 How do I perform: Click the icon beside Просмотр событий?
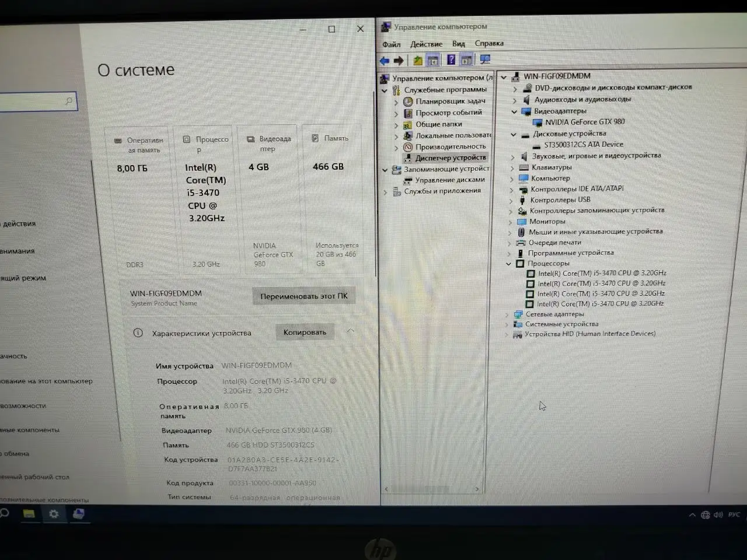pyautogui.click(x=408, y=113)
